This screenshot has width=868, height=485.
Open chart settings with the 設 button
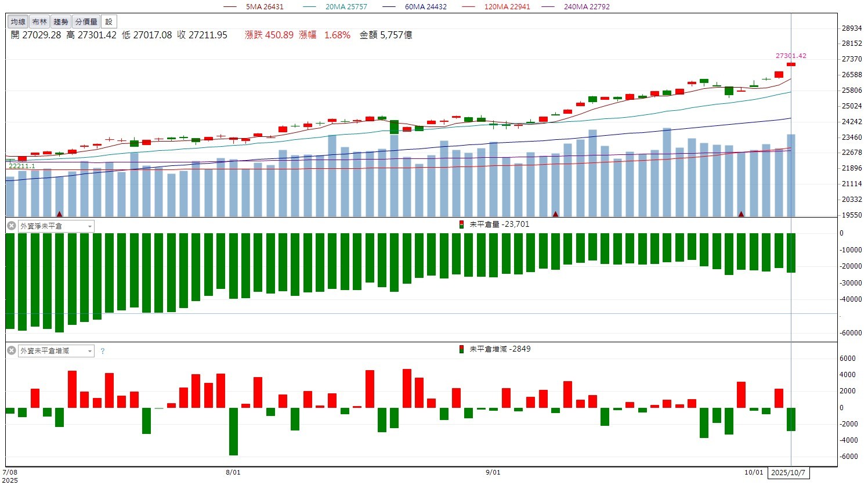(109, 22)
